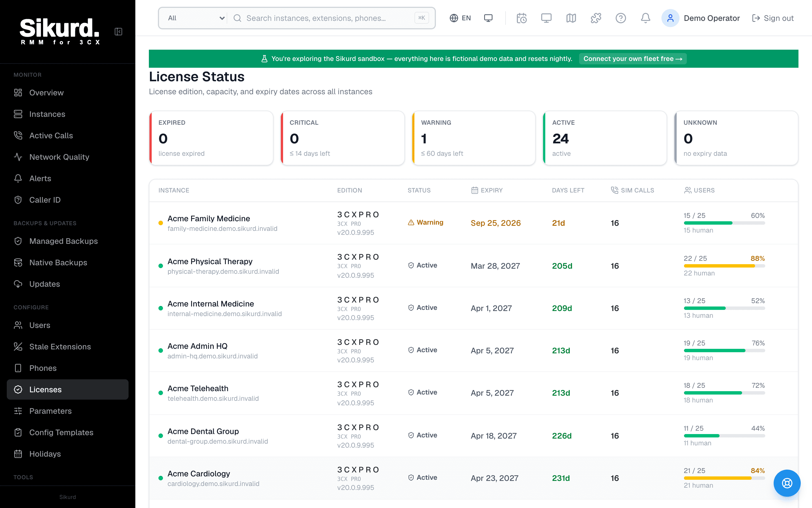Click Cardiology 84% users bar
The image size is (812, 508).
pos(724,478)
